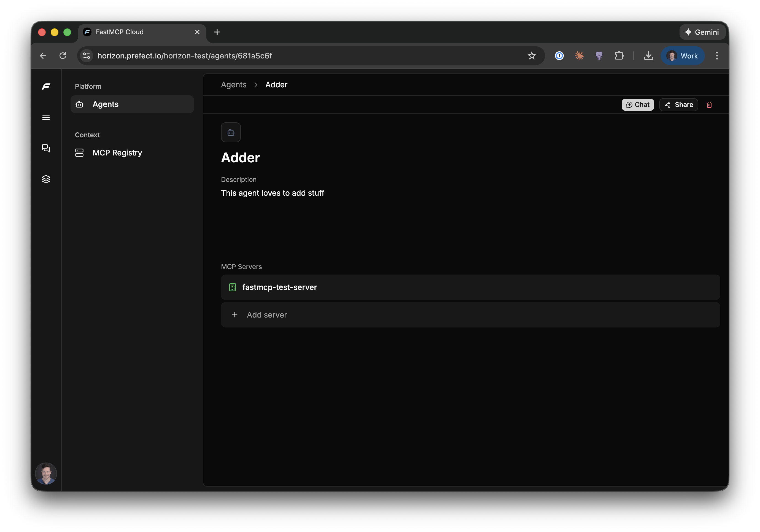This screenshot has width=760, height=532.
Task: Select the layers stack icon in the sidebar
Action: click(46, 179)
